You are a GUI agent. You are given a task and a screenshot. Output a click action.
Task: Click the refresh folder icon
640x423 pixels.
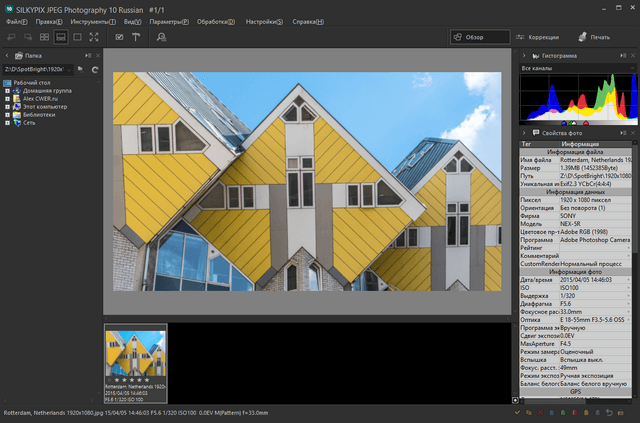[94, 69]
